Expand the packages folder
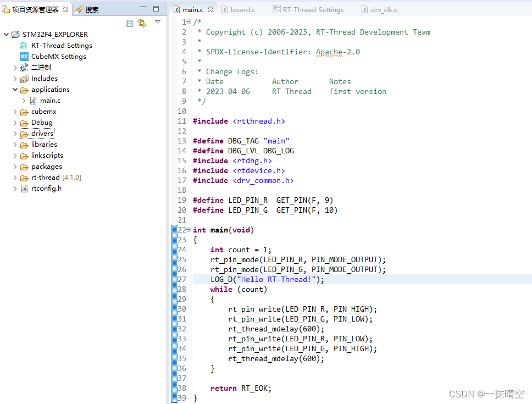The width and height of the screenshot is (532, 404). (15, 167)
